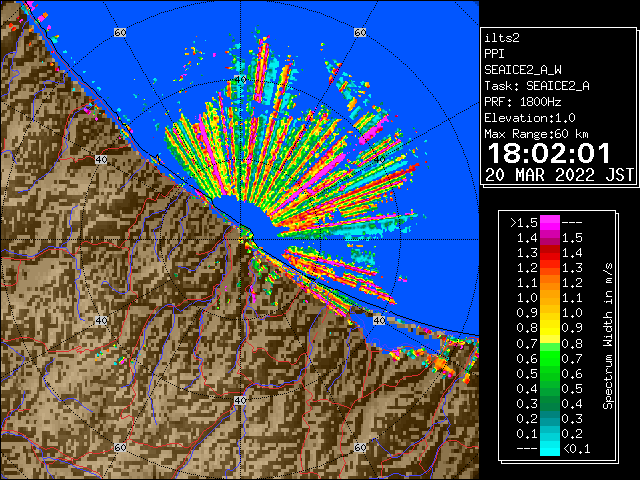This screenshot has width=640, height=480.
Task: Click the "PRF: 1800Hz" line
Action: tap(523, 102)
